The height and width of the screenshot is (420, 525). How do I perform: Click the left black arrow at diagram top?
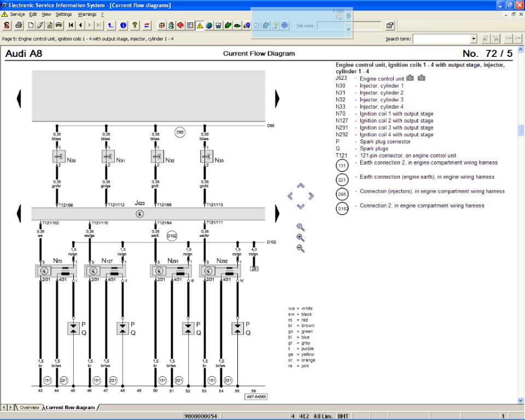pyautogui.click(x=19, y=98)
